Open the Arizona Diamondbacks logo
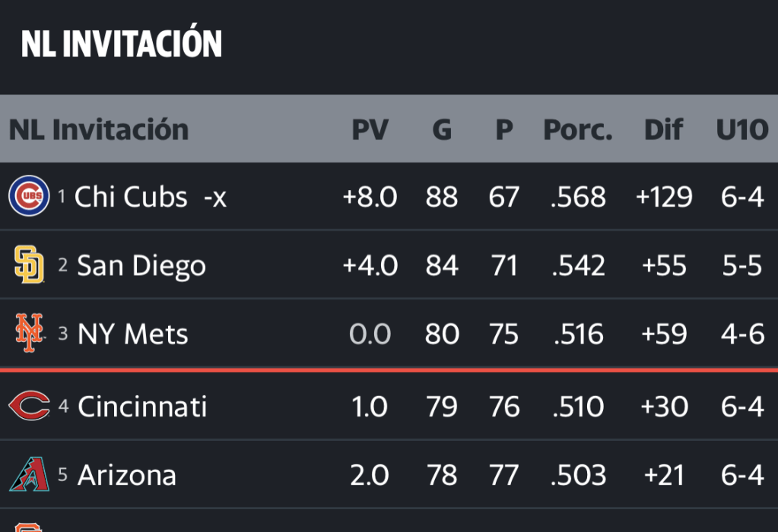This screenshot has width=778, height=532. [x=29, y=475]
